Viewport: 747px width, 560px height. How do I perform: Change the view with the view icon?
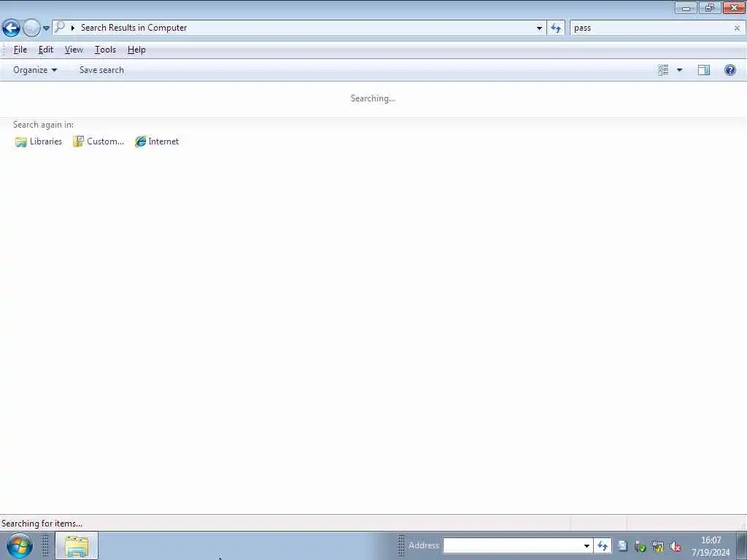coord(663,70)
